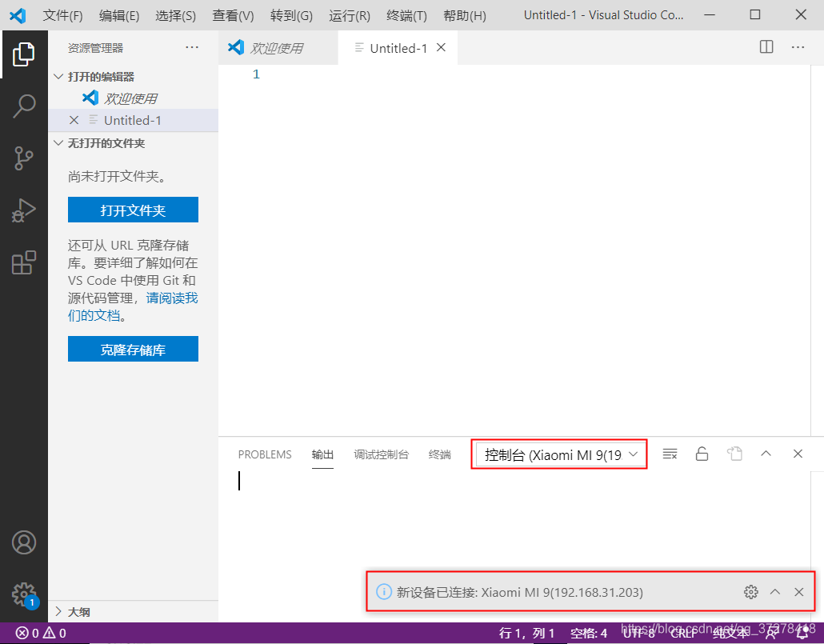The image size is (824, 644).
Task: Open the 终端(T) menu
Action: coord(406,16)
